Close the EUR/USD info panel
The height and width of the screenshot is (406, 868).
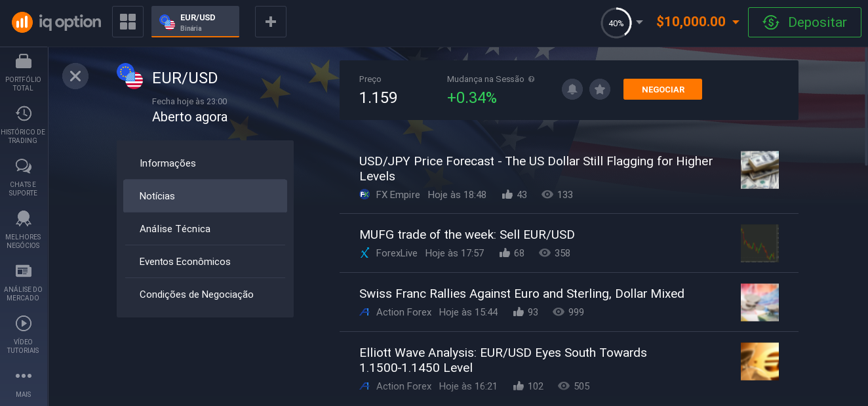[75, 76]
